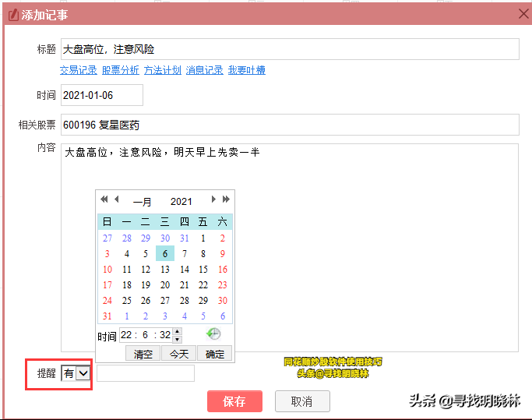Go to previous month in calendar
This screenshot has height=420, width=532.
[x=117, y=199]
